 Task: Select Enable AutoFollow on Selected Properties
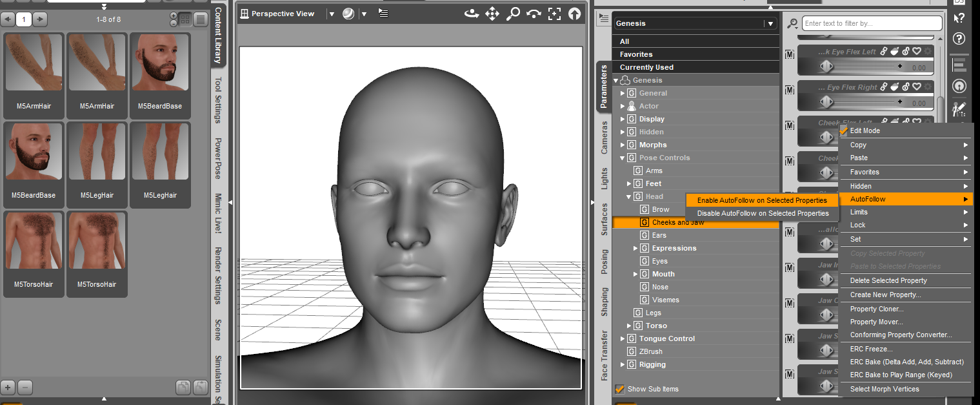tap(761, 200)
